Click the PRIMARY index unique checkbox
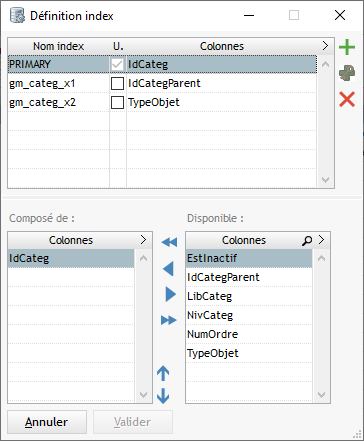Screen dimensions: 364x441 pyautogui.click(x=117, y=64)
